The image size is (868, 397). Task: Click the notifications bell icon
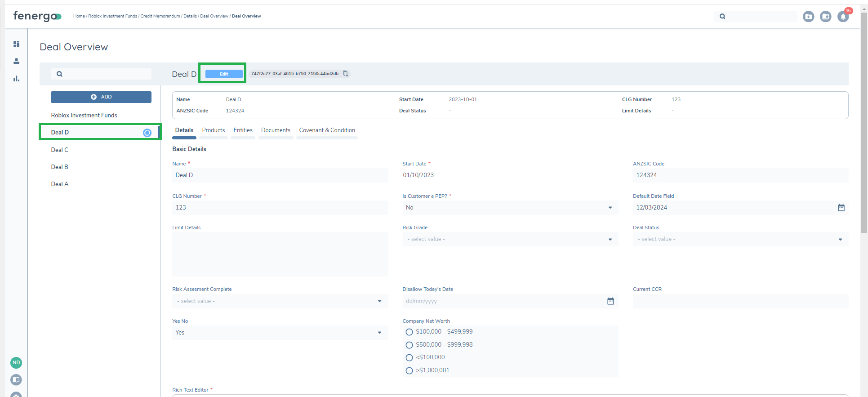tap(843, 17)
